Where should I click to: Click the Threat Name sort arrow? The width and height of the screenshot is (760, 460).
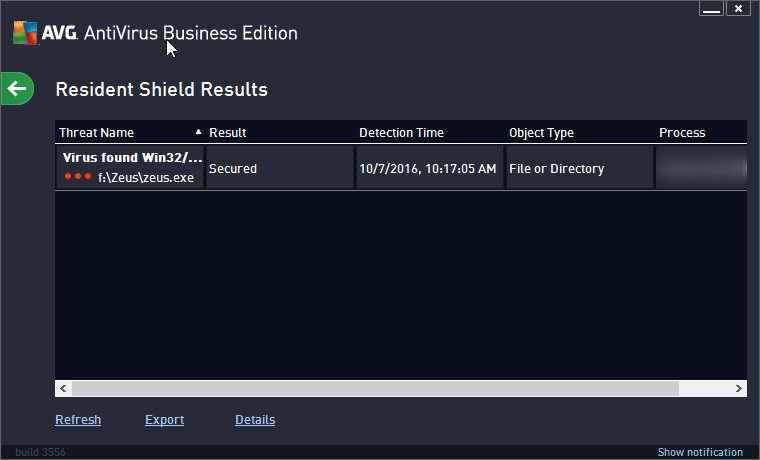point(198,132)
